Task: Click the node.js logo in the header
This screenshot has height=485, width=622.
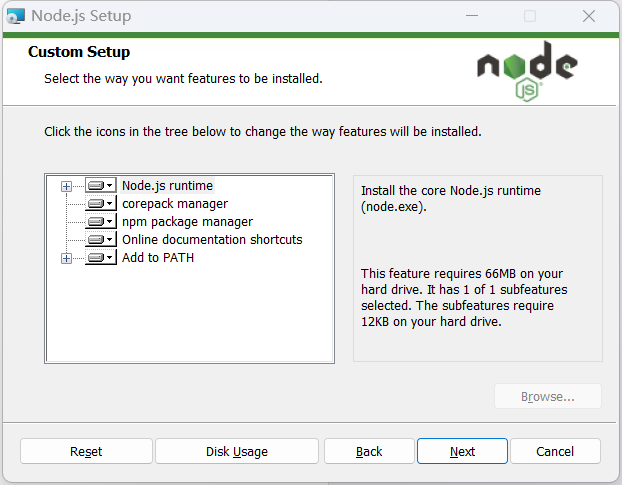Action: click(x=527, y=71)
